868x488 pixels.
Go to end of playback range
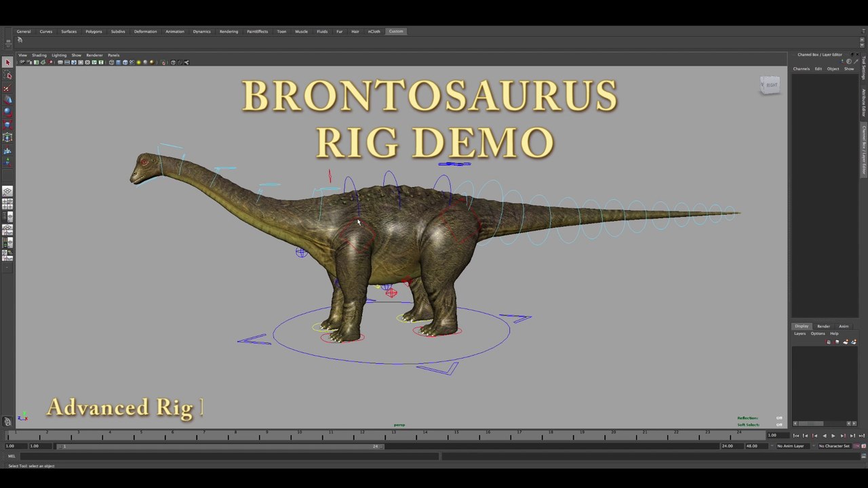click(861, 436)
